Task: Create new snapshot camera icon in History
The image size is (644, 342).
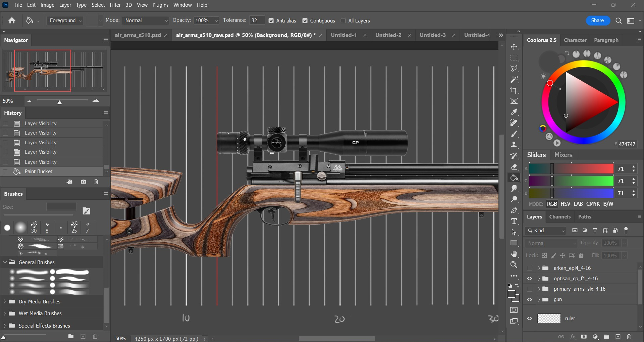Action: click(84, 182)
